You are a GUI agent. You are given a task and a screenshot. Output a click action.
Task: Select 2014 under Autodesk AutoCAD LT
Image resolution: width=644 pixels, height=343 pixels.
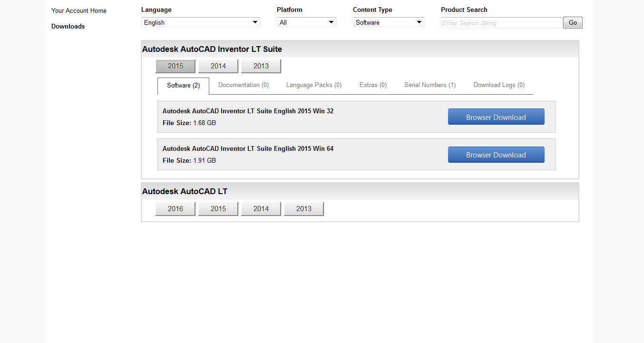tap(261, 209)
